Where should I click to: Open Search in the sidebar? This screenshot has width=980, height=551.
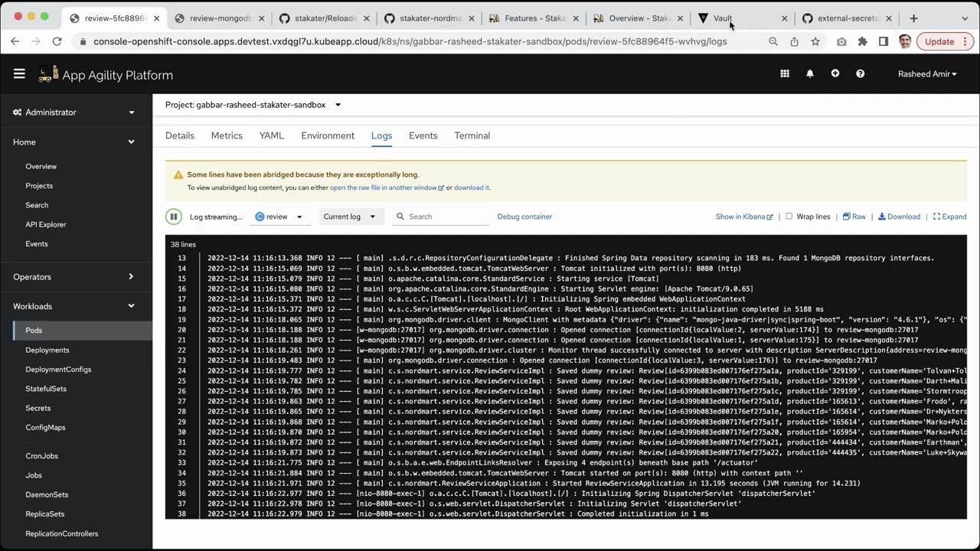tap(37, 205)
